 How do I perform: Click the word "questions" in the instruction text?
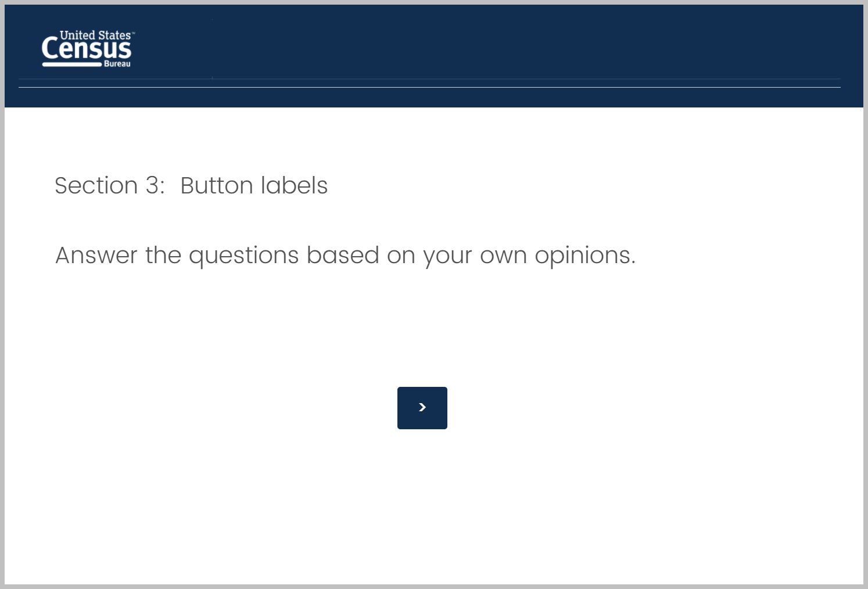tap(244, 256)
